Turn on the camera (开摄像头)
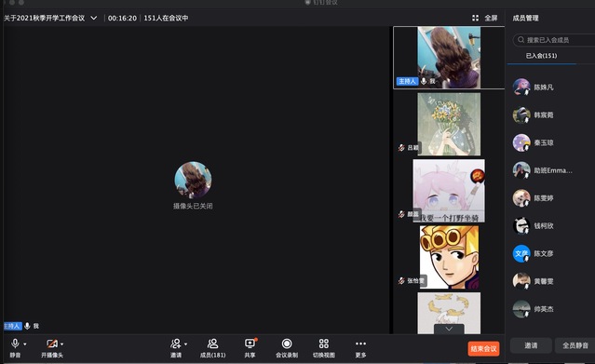Viewport: 595px width, 364px height. tap(52, 347)
